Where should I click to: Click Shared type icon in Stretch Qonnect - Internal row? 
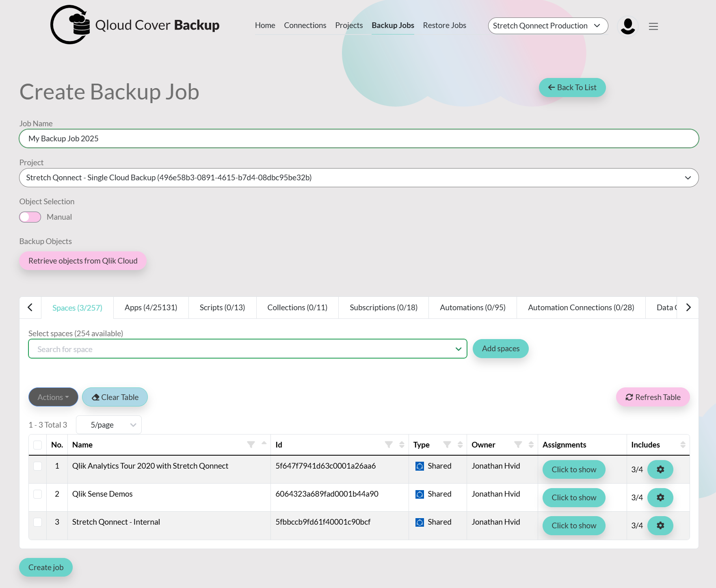tap(420, 522)
